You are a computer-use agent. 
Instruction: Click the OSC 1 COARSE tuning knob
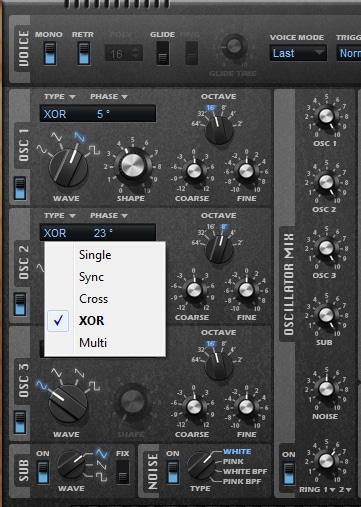(194, 171)
